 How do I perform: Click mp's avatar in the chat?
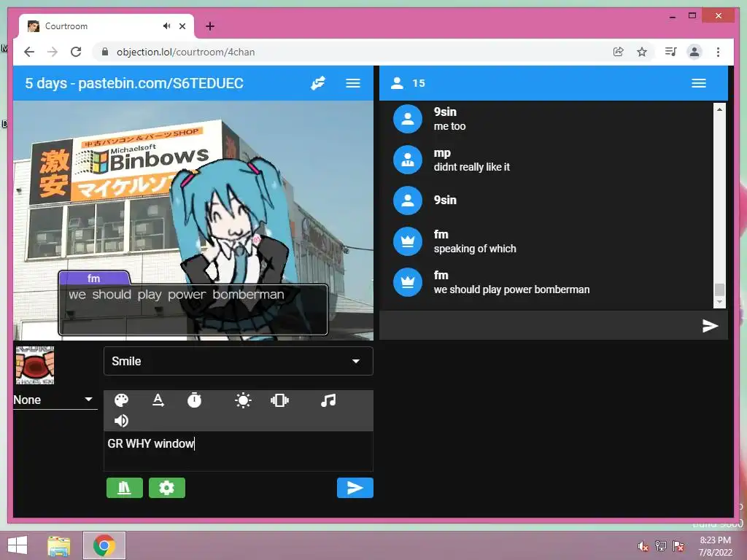408,160
